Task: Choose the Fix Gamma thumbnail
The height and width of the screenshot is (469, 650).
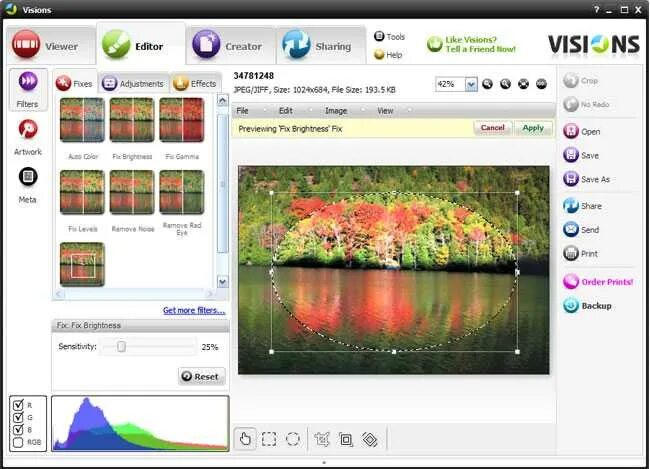Action: click(x=182, y=120)
